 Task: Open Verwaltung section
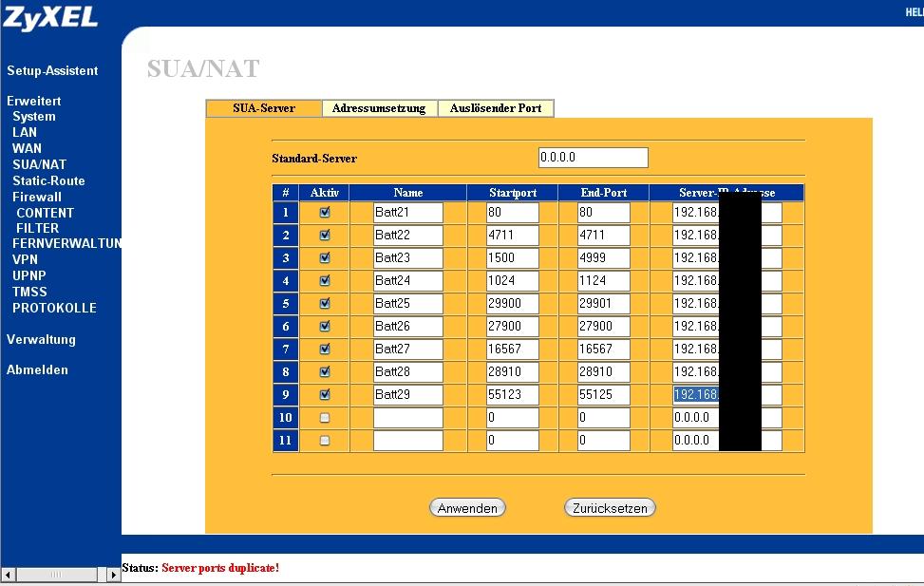(41, 340)
